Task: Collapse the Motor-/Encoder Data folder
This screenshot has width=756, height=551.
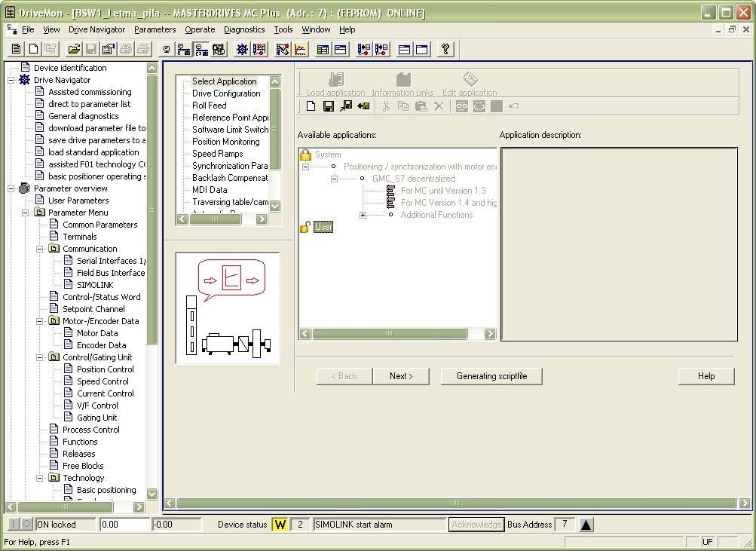Action: [39, 321]
